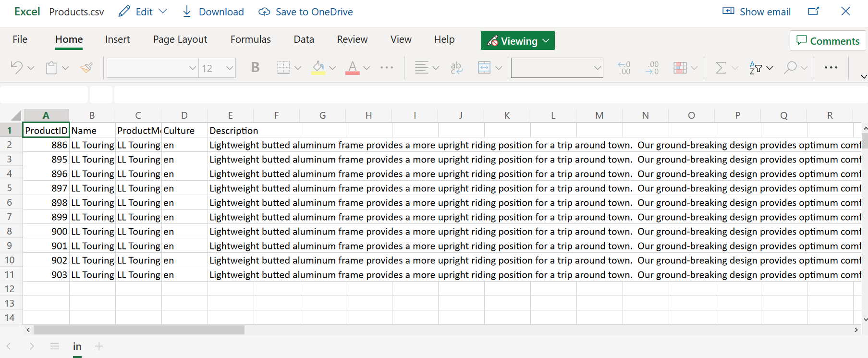
Task: Open the Comments pane
Action: tap(828, 41)
